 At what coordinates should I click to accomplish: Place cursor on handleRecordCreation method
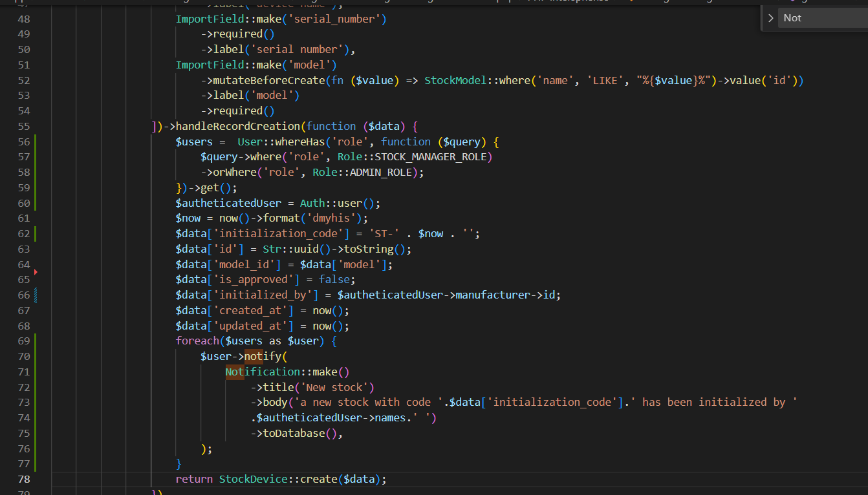pos(238,126)
